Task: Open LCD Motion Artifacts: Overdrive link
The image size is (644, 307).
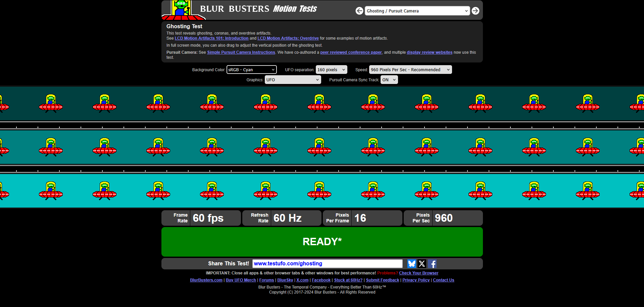Action: point(288,38)
